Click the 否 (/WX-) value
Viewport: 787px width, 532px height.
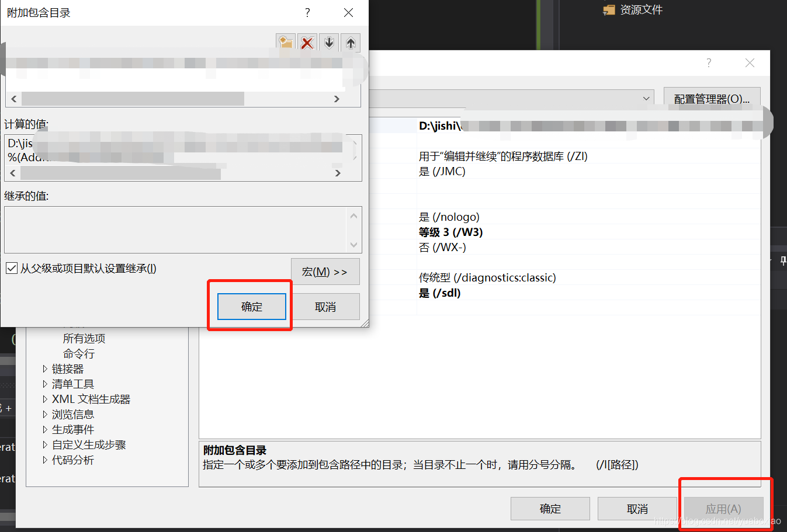pyautogui.click(x=442, y=248)
